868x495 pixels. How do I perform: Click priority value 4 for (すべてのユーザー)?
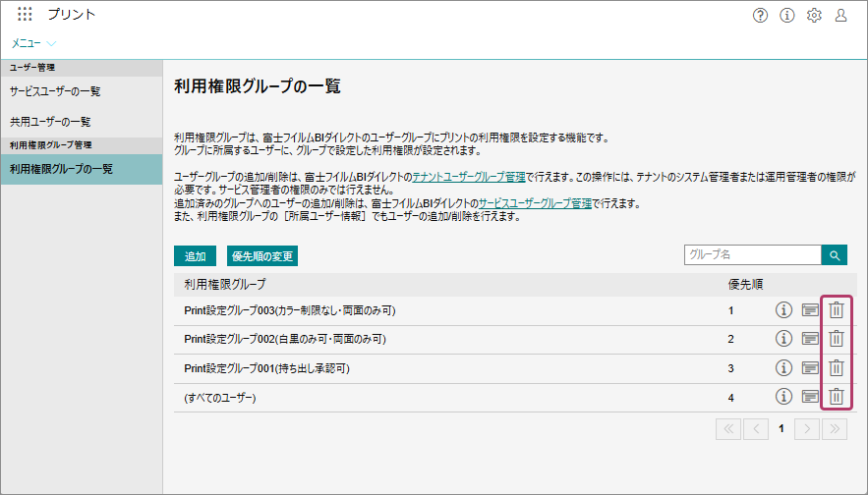[730, 398]
